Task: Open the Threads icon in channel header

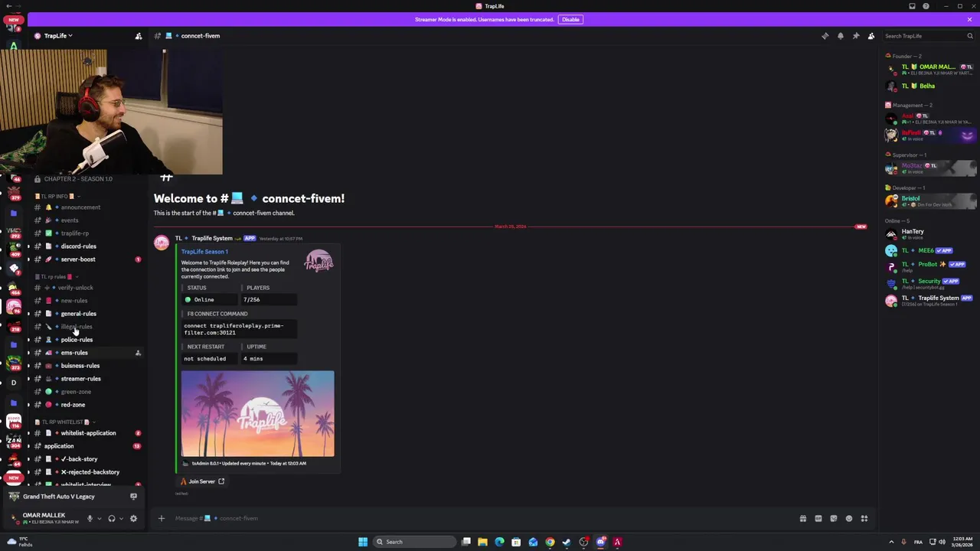Action: pyautogui.click(x=825, y=36)
